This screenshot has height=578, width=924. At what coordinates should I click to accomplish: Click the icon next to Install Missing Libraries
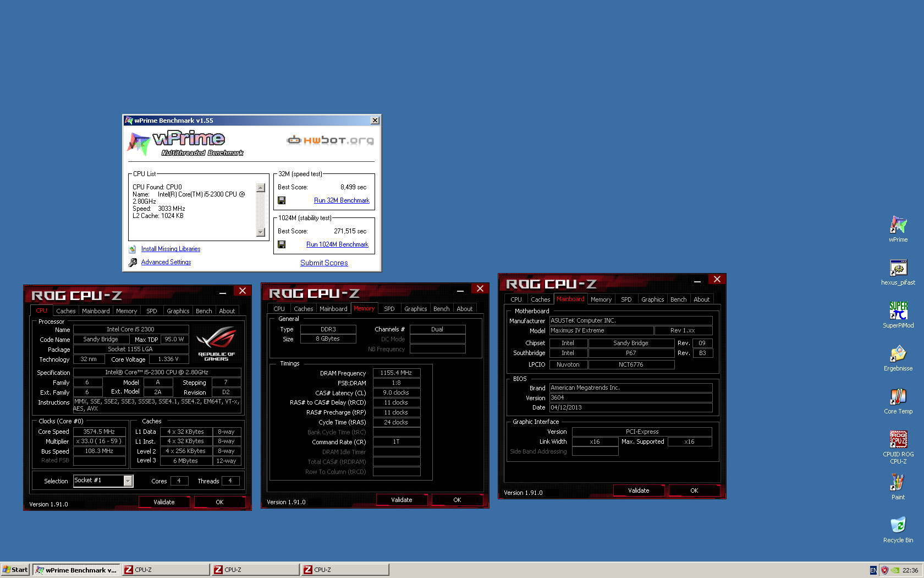coord(133,249)
